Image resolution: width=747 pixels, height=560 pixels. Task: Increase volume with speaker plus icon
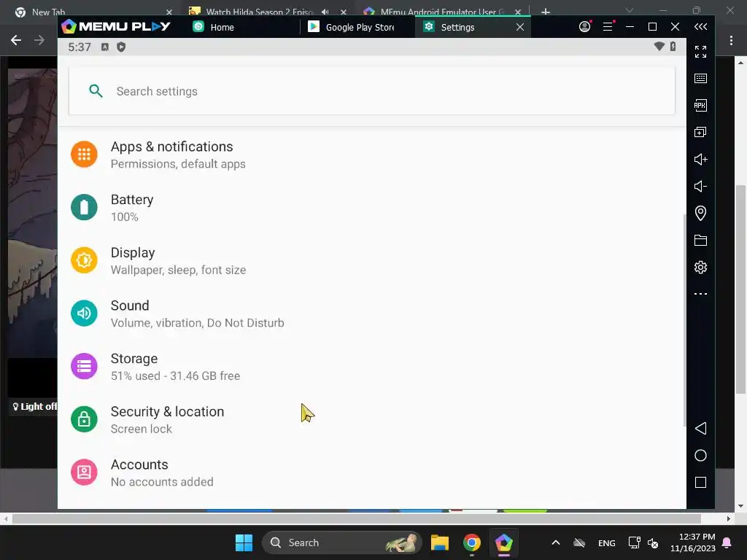click(x=700, y=159)
